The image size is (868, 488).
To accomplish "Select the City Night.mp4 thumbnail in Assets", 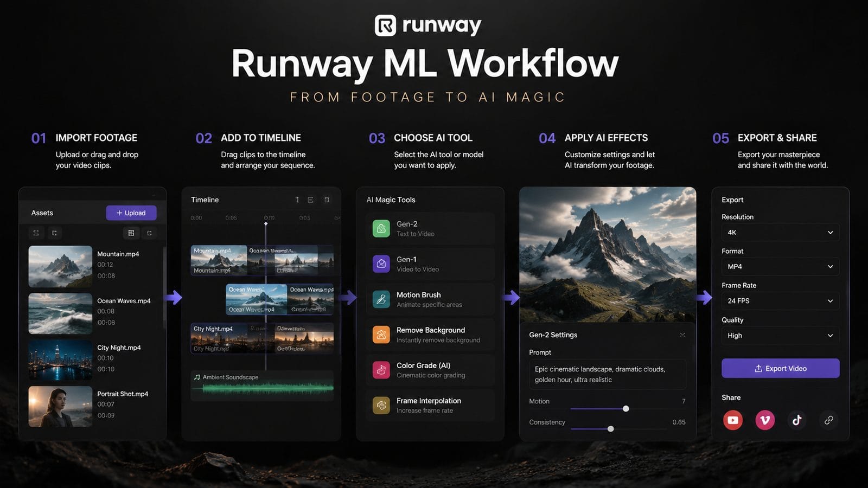I will pos(60,360).
